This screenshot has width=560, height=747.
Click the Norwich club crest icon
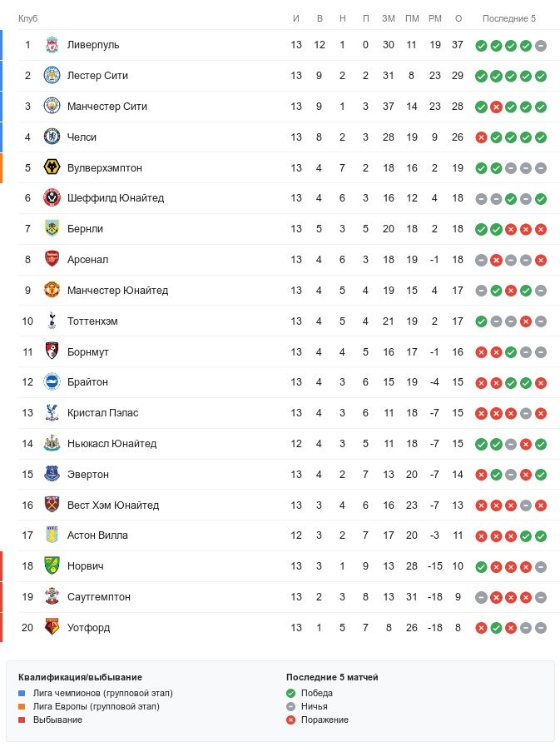point(52,566)
